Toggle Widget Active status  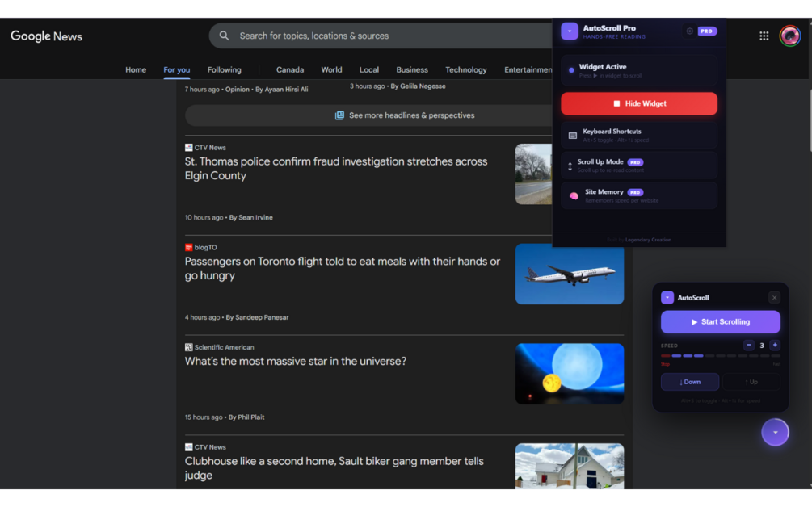pos(639,70)
